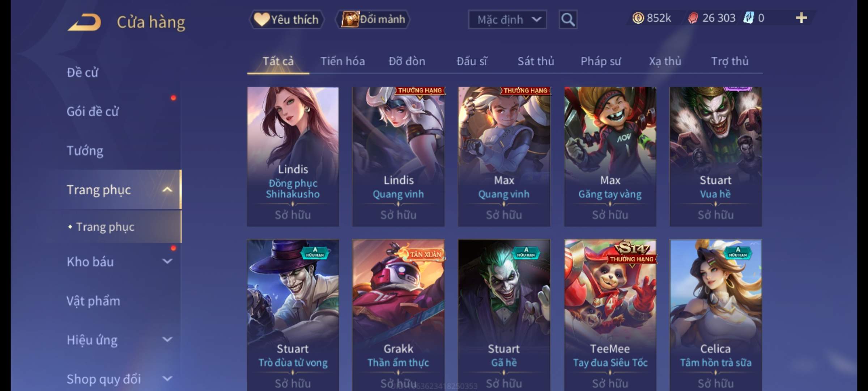Go to Gói đề cử menu
This screenshot has width=868, height=391.
pyautogui.click(x=93, y=111)
